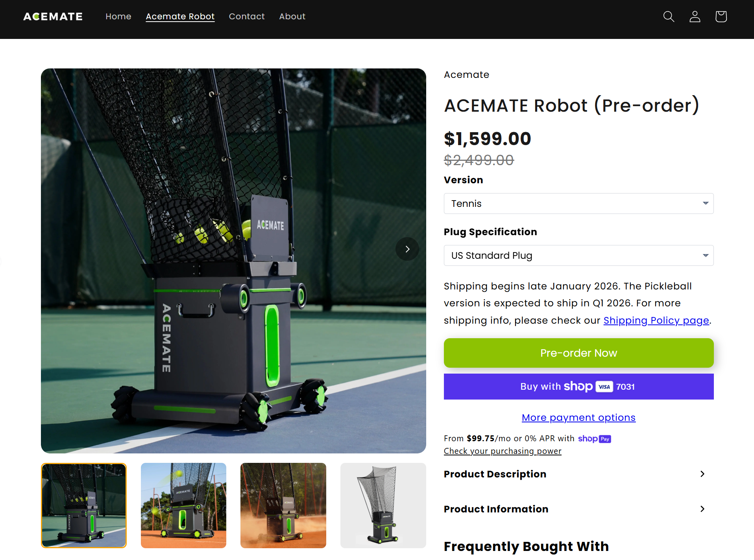Open the search icon in header
This screenshot has height=560, width=754.
669,17
